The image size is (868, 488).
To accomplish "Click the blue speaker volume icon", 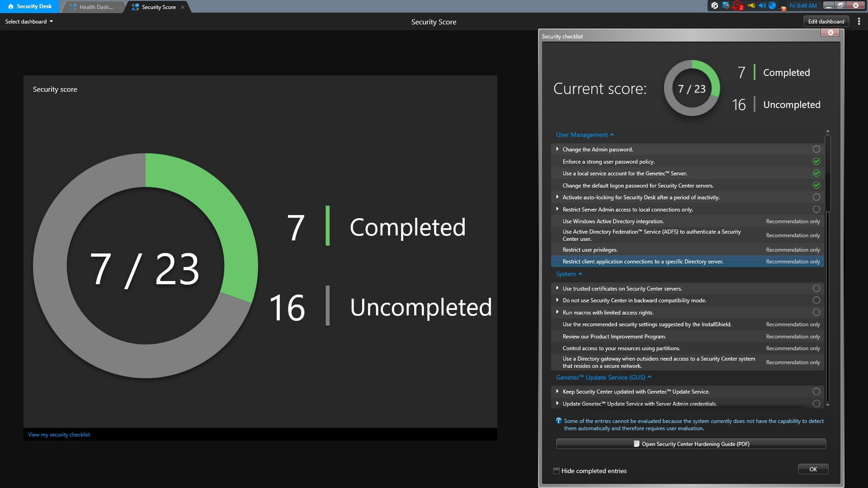I will (x=762, y=6).
